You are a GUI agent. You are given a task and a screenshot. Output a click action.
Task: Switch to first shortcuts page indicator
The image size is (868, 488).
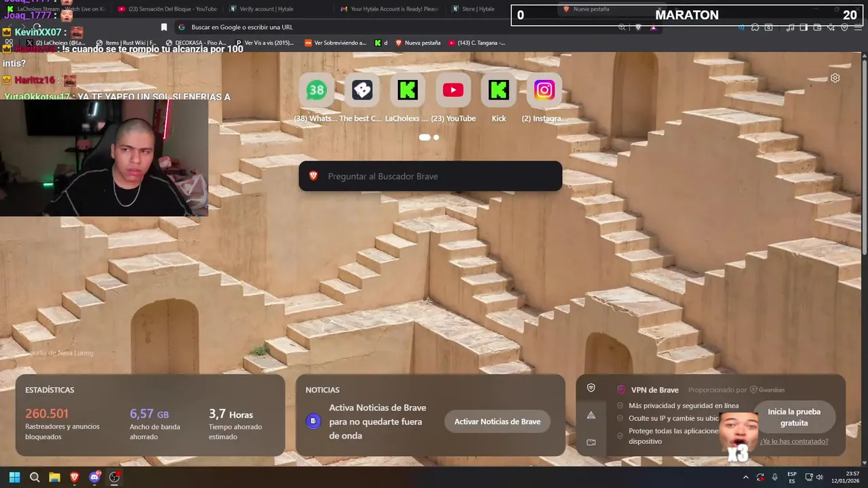[x=425, y=137]
